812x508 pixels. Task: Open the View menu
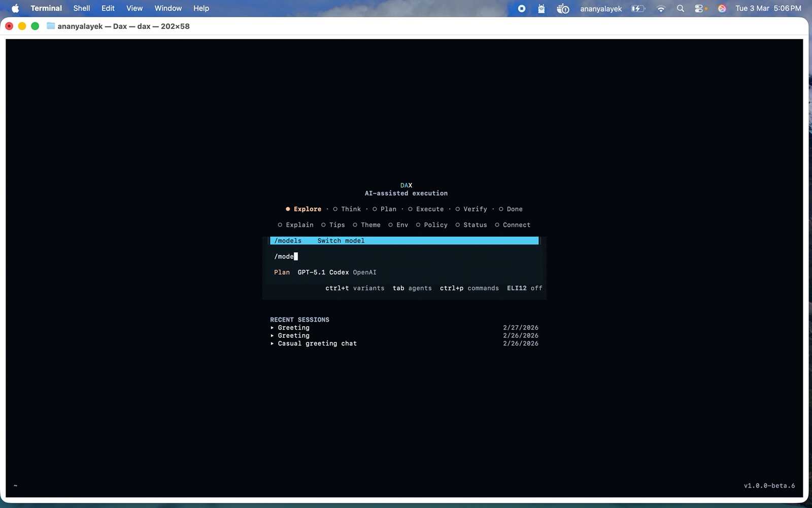click(134, 8)
